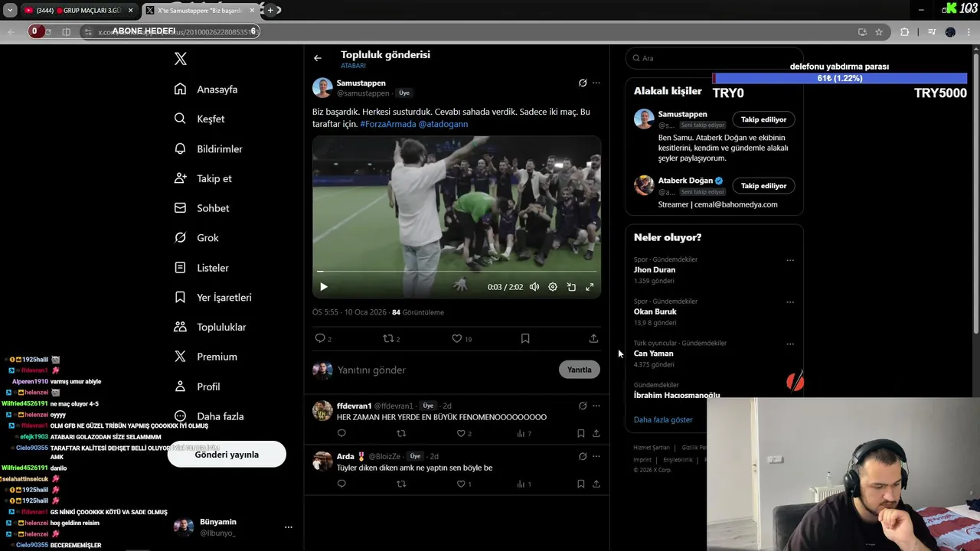Open Grok from the sidebar

197,238
